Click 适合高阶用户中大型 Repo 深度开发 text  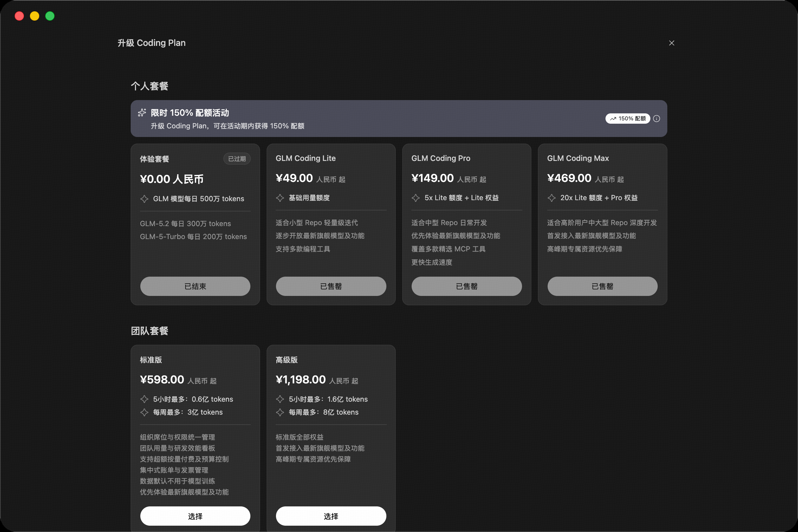click(x=602, y=222)
